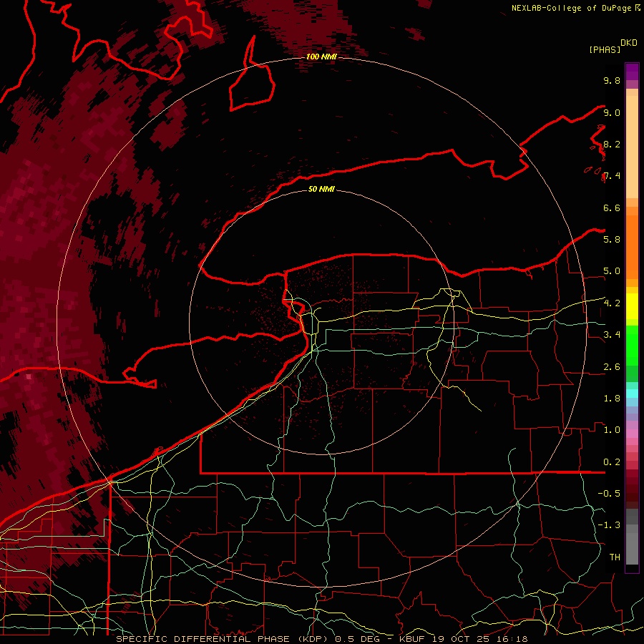Click the 16:18 timestamp text
The image size is (644, 644).
pos(512,639)
